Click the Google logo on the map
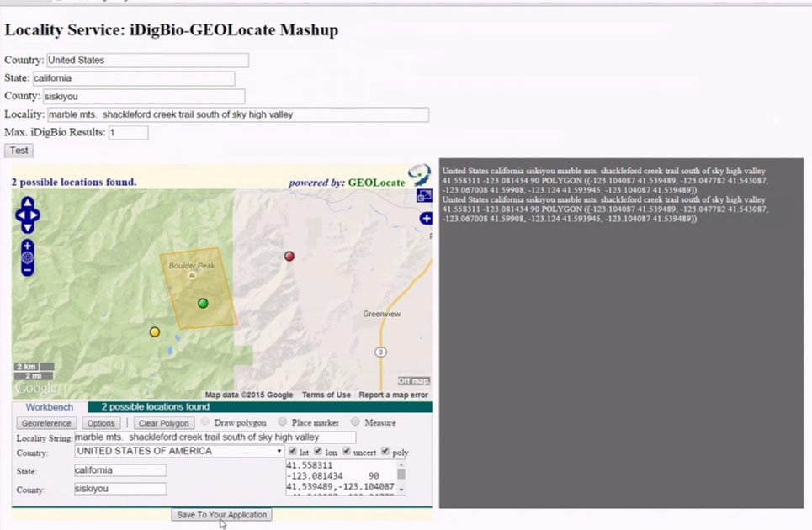Screen dimensions: 812x530 pyautogui.click(x=35, y=388)
